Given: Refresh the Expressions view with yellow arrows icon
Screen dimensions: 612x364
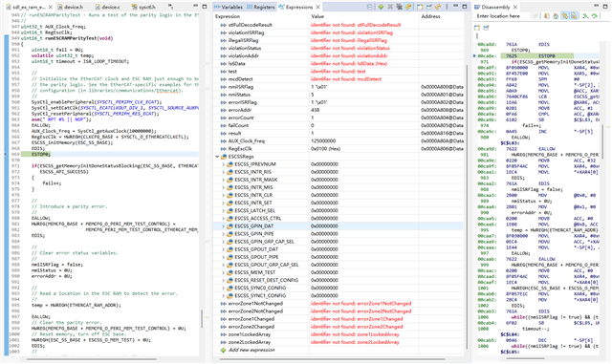Looking at the screenshot, I should [x=438, y=7].
